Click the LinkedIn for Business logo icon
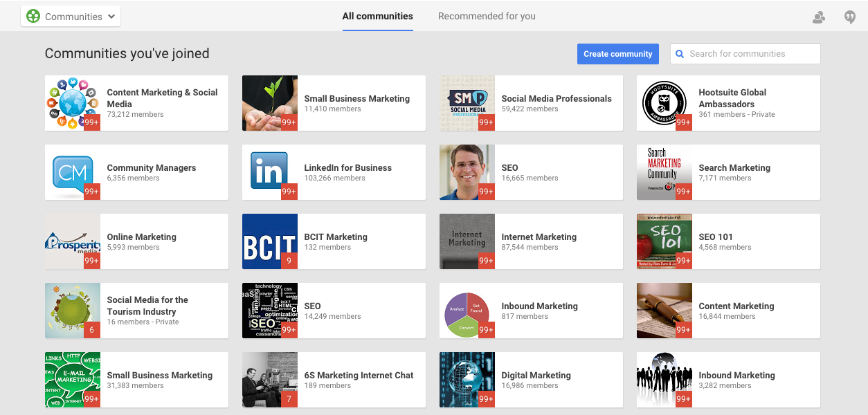Viewport: 868px width, 415px height. coord(269,169)
